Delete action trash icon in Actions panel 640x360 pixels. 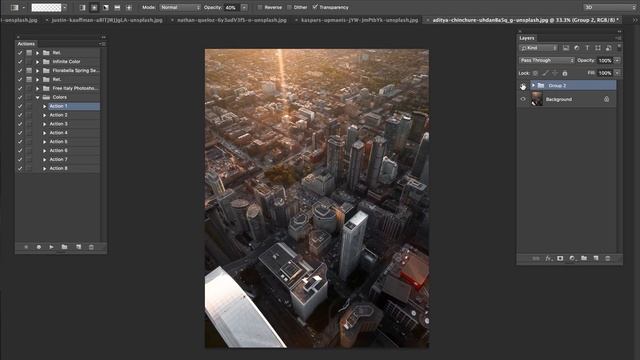click(91, 247)
